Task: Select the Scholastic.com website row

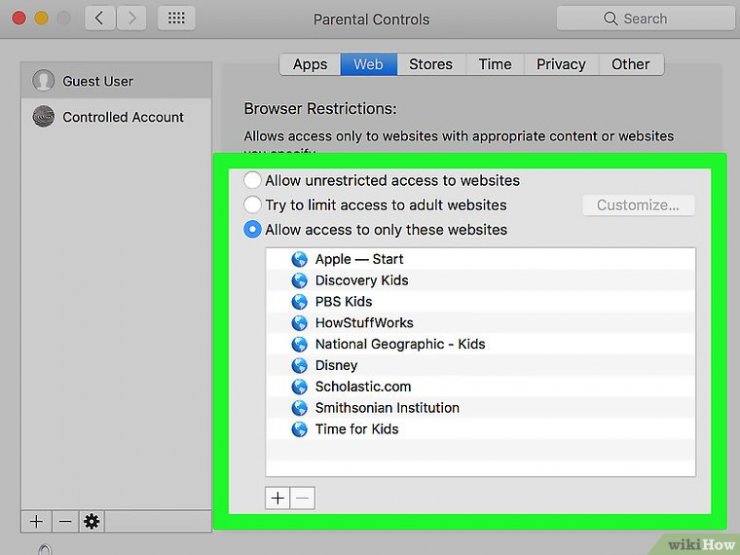Action: pos(480,387)
